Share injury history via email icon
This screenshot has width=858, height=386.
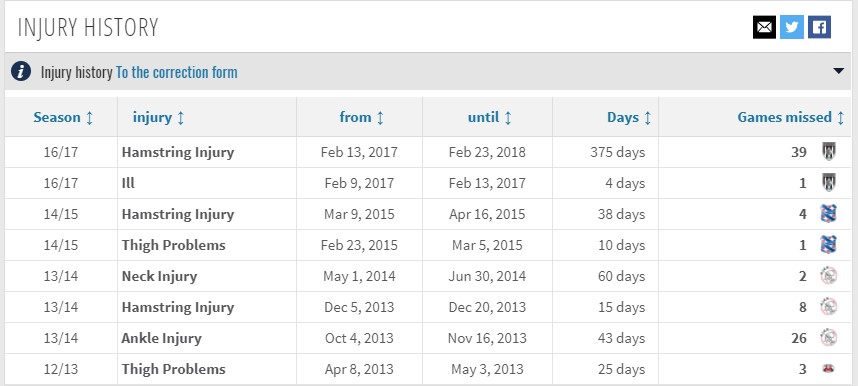click(x=764, y=27)
